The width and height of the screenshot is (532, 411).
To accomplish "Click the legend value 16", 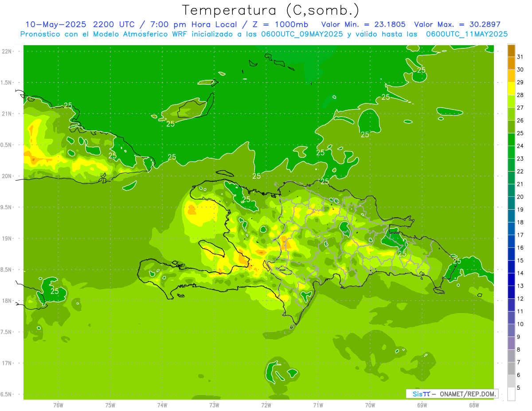I will click(520, 248).
